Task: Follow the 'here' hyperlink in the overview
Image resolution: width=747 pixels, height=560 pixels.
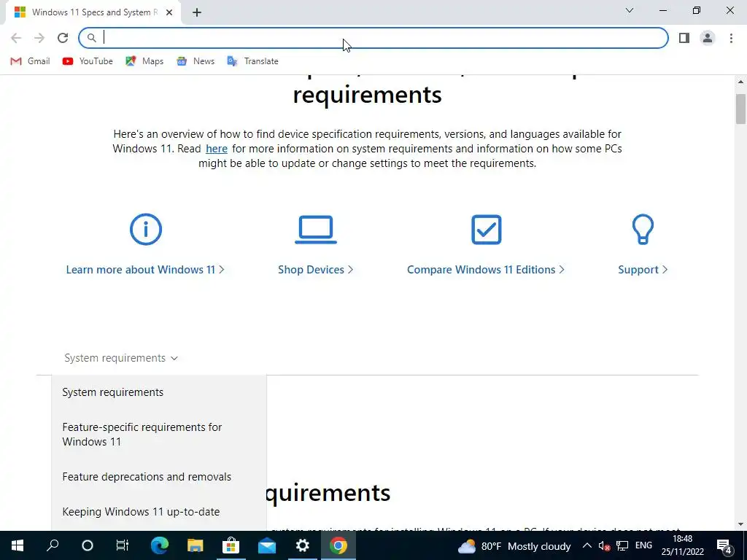Action: coord(216,149)
